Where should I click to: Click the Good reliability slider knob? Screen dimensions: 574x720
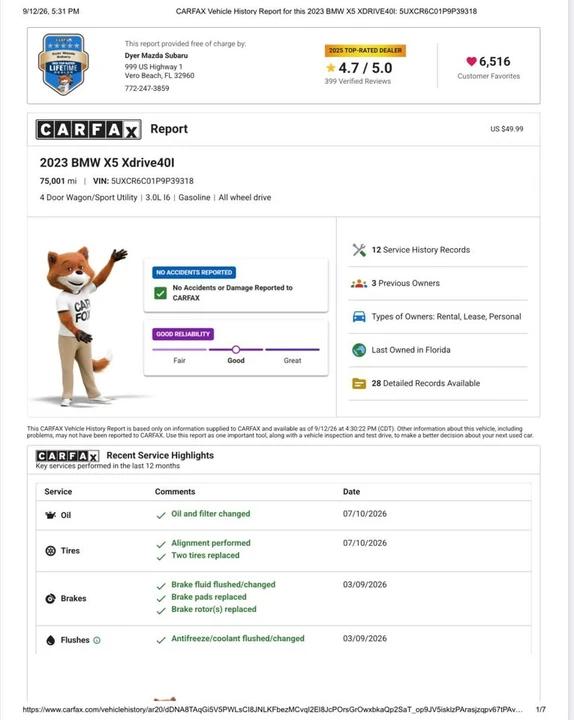click(236, 349)
